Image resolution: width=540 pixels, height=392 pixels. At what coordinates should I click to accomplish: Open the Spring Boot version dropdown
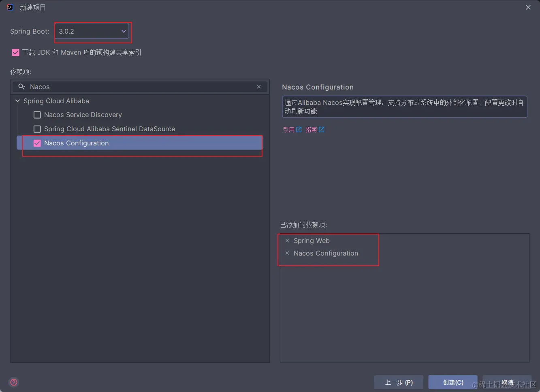click(x=92, y=31)
